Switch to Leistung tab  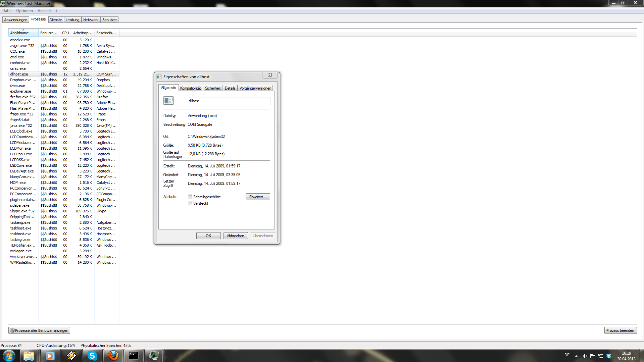(72, 20)
